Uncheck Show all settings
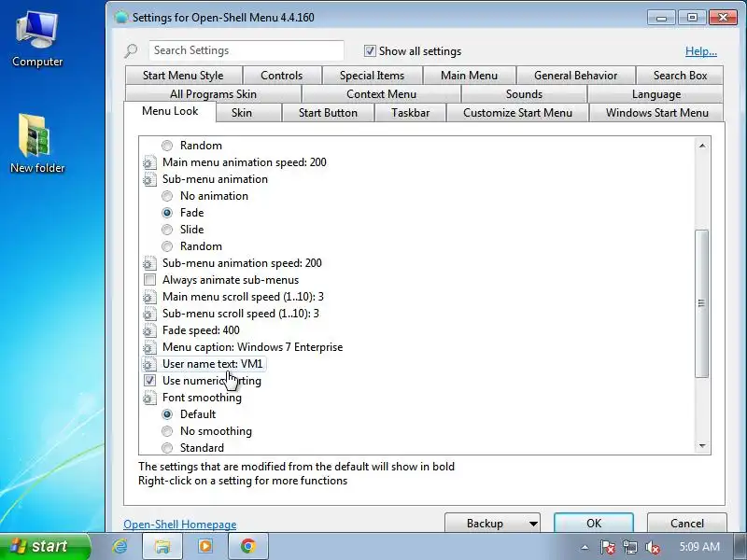Screen dimensions: 747x560 tap(370, 51)
